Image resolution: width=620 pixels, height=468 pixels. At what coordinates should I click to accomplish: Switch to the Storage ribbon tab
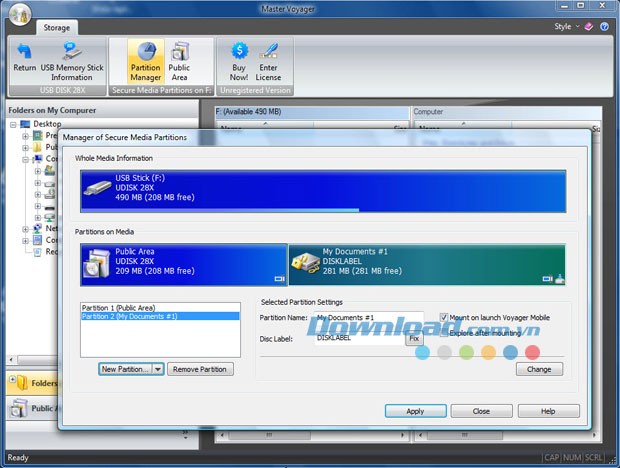pyautogui.click(x=56, y=28)
